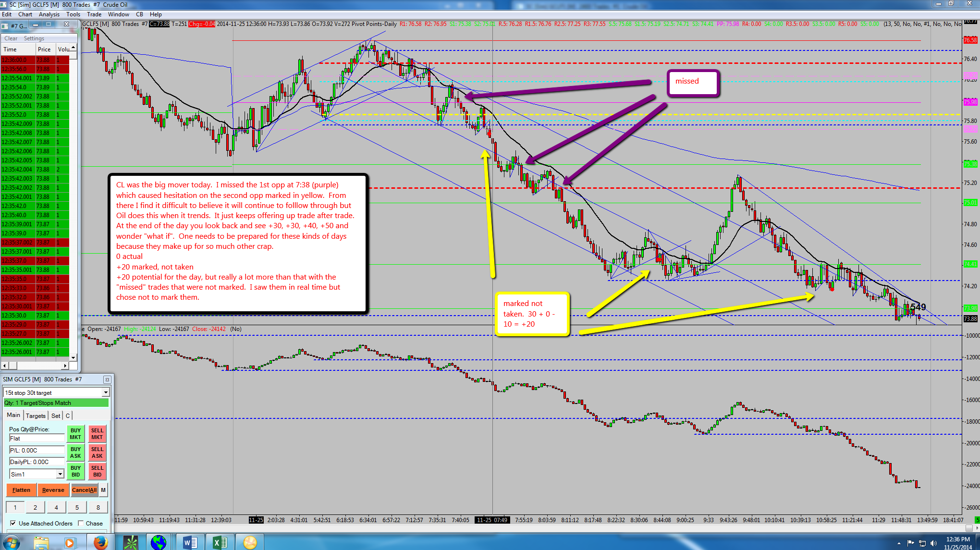This screenshot has height=550, width=980.
Task: Expand the 15t stop 30t target dropdown
Action: (106, 392)
